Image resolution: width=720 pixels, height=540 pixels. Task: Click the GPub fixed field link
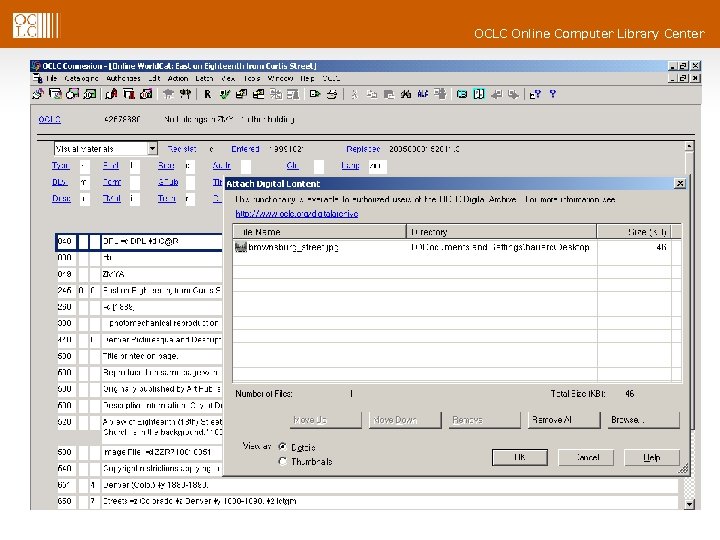[168, 182]
